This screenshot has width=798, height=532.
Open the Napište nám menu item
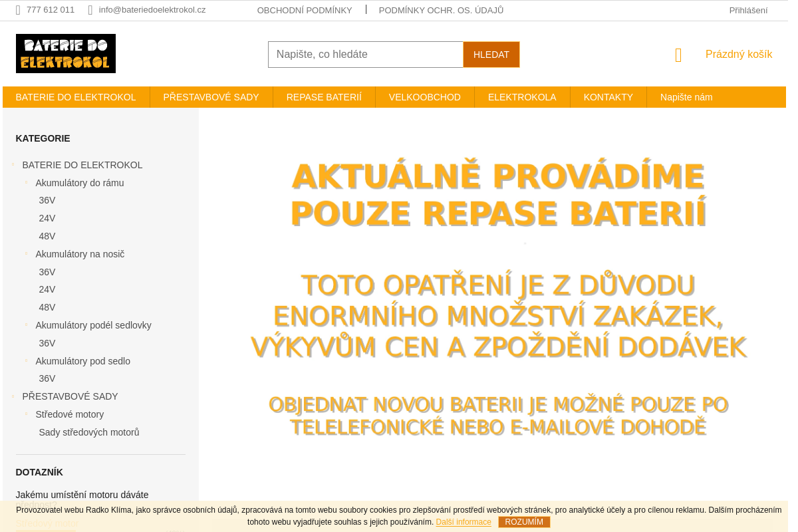click(x=686, y=97)
